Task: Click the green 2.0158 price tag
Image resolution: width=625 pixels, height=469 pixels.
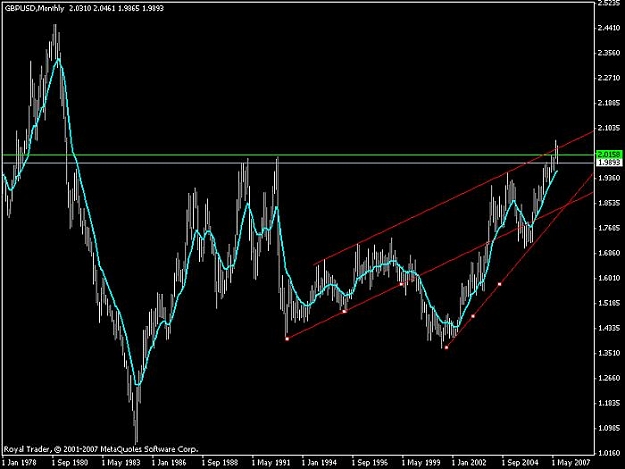Action: pyautogui.click(x=609, y=154)
